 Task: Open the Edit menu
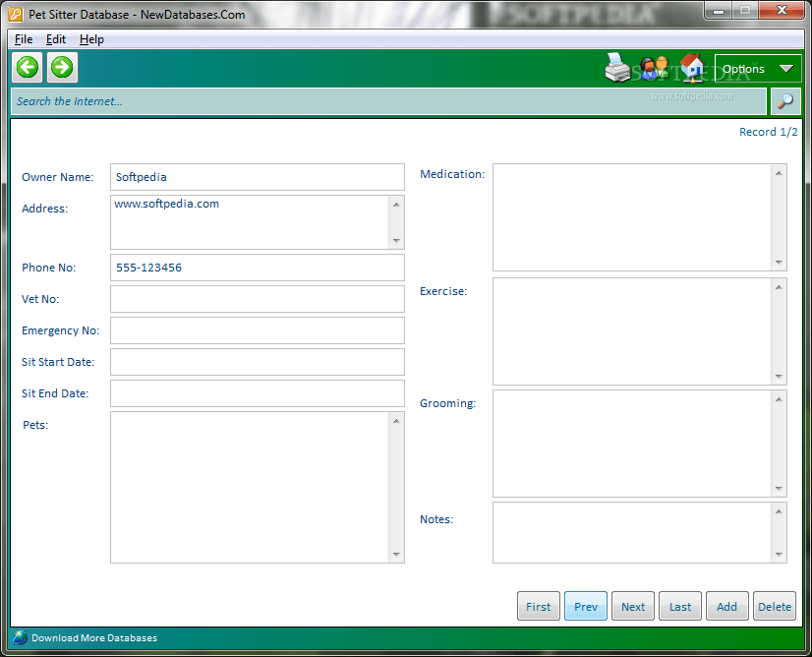(55, 39)
